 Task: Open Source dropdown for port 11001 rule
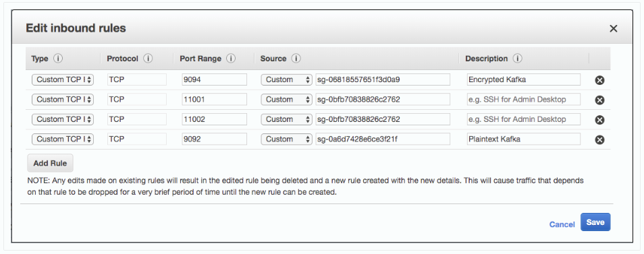click(x=287, y=99)
